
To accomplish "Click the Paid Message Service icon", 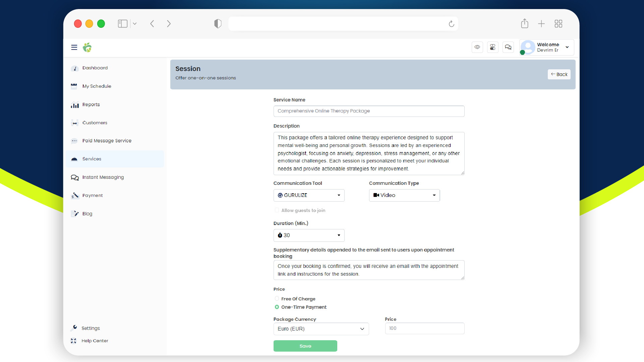I will click(74, 141).
